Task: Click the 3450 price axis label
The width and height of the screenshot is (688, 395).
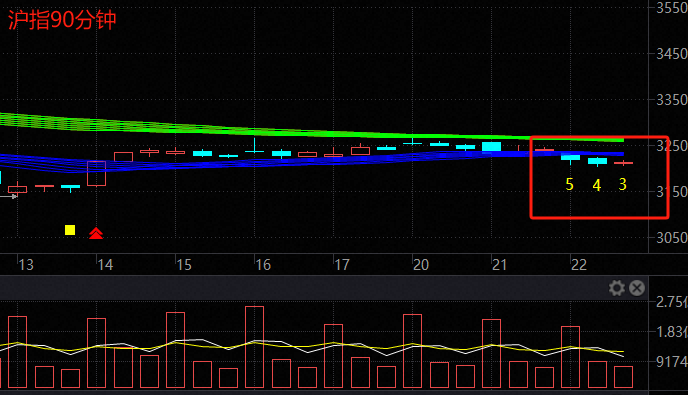Action: [x=671, y=54]
